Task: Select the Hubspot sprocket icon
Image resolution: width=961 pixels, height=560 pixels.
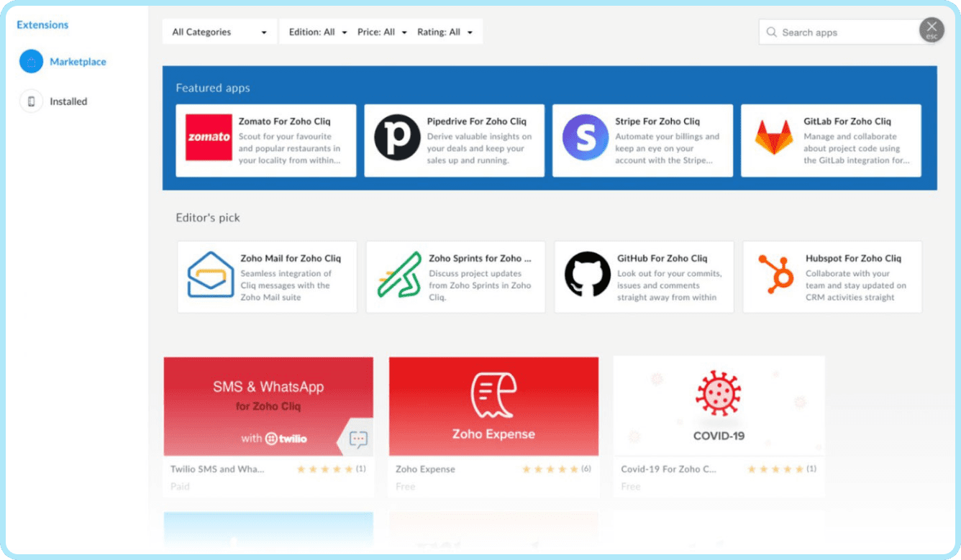Action: pos(775,275)
